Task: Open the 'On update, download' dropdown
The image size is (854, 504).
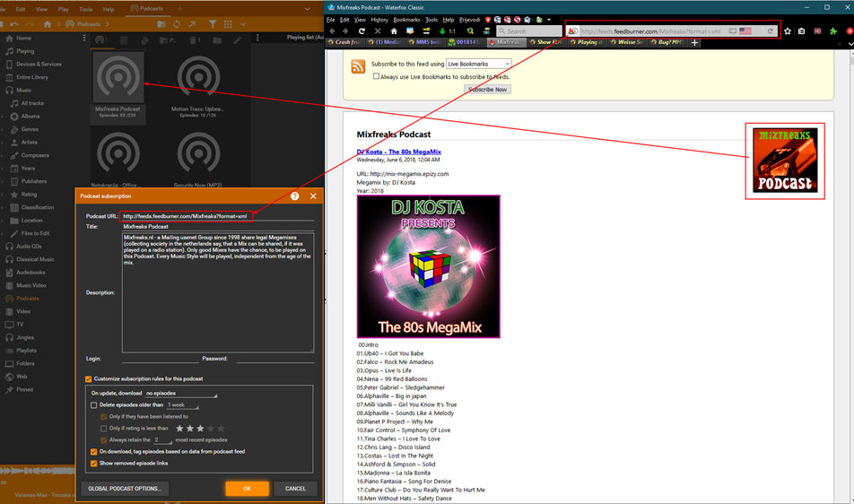Action: [x=178, y=394]
